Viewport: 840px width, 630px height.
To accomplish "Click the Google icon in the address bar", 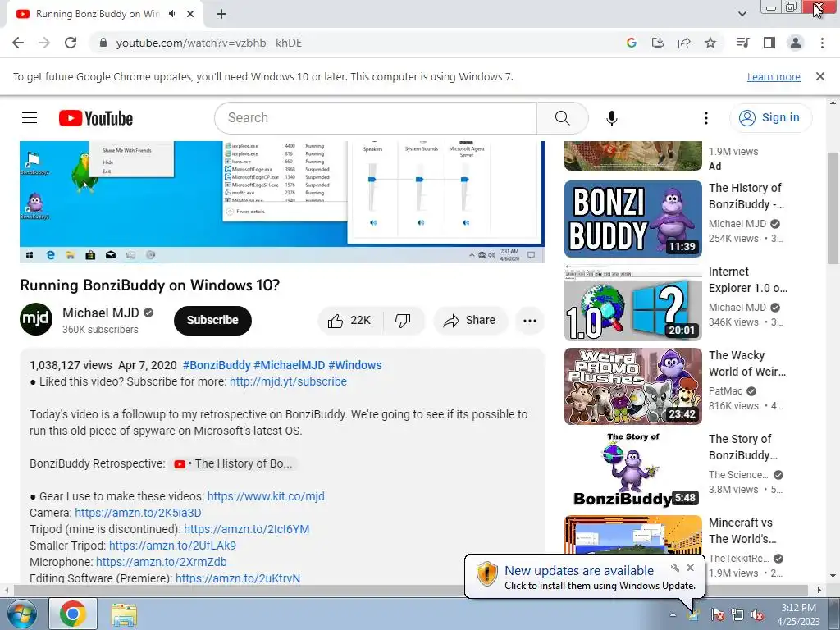I will point(631,43).
